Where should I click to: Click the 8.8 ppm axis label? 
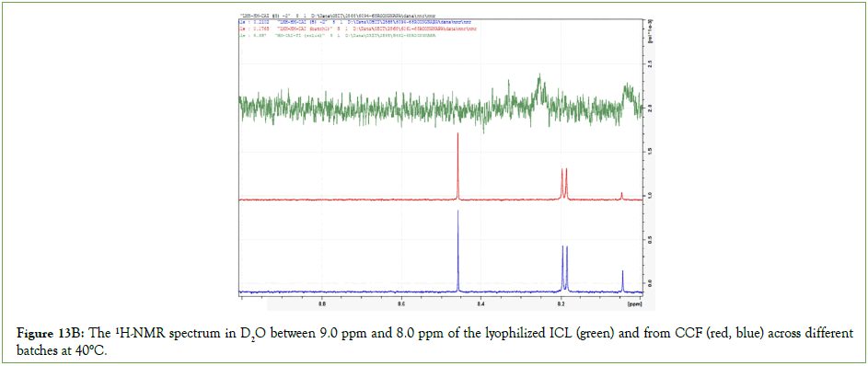pyautogui.click(x=321, y=303)
